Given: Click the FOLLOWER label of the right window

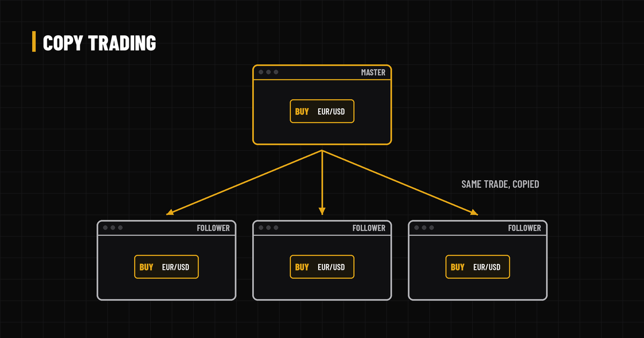Looking at the screenshot, I should pyautogui.click(x=524, y=228).
